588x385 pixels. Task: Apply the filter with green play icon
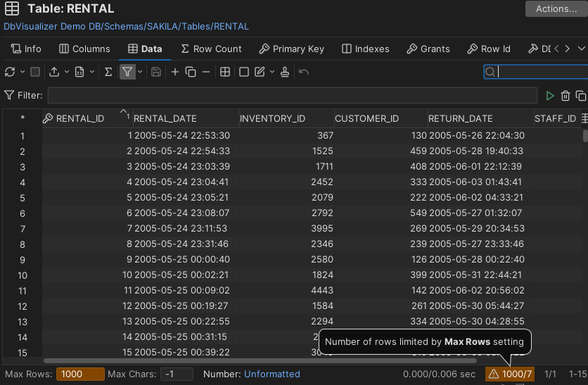click(551, 96)
